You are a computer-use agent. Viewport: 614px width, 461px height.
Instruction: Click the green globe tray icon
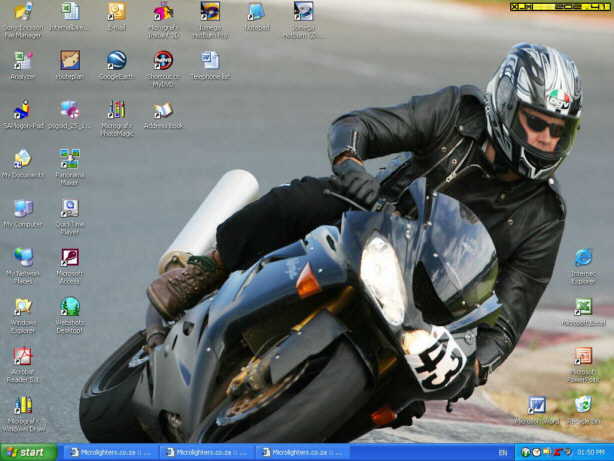526,452
